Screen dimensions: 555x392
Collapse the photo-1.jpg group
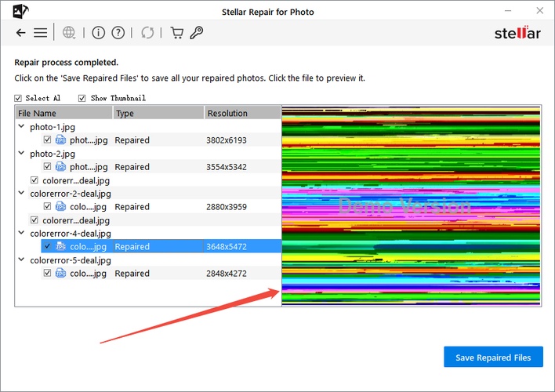(x=21, y=126)
